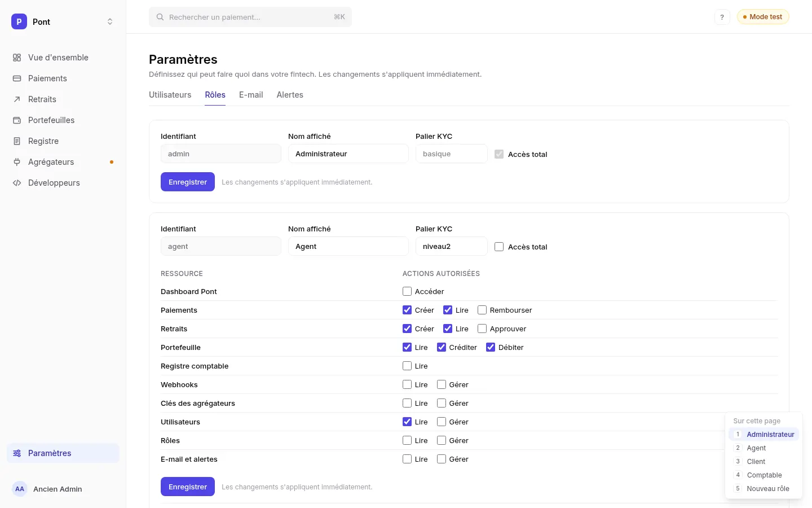Open the Alertes tab

coord(290,95)
